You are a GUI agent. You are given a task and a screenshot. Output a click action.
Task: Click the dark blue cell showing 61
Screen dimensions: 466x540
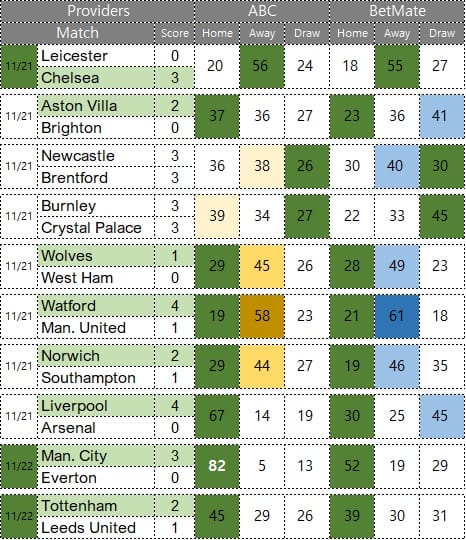pyautogui.click(x=397, y=316)
